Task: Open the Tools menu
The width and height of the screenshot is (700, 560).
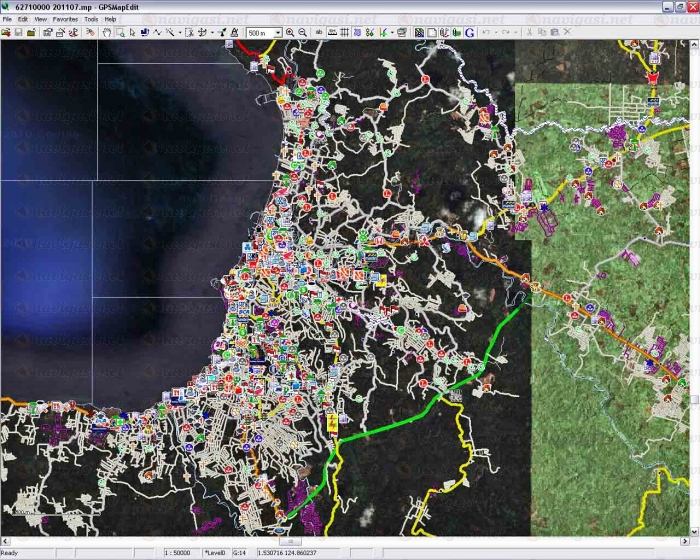Action: (x=91, y=19)
